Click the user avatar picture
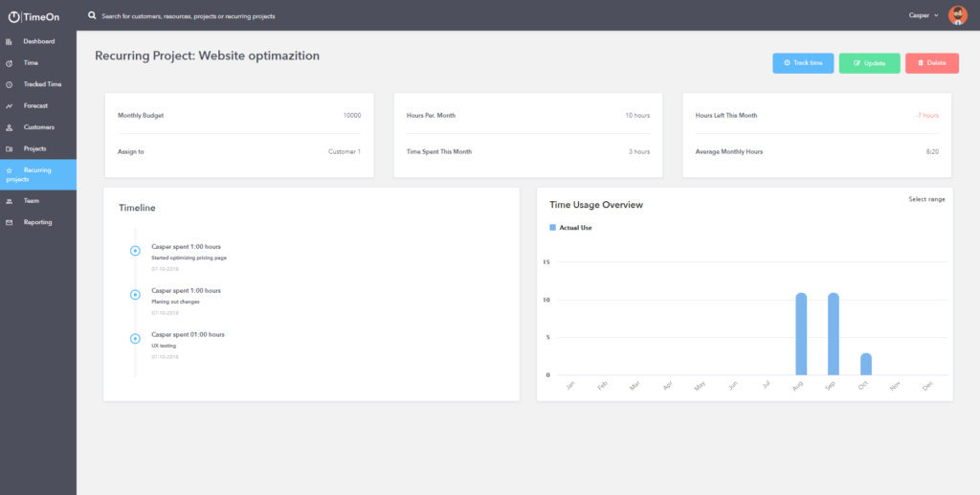 (957, 15)
